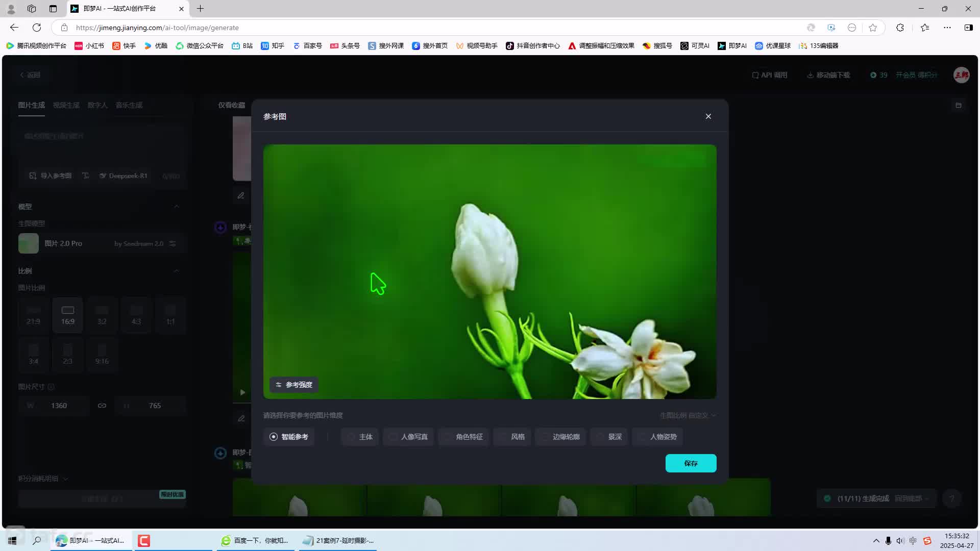980x551 pixels.
Task: Add page to favorites star icon
Action: click(x=873, y=28)
